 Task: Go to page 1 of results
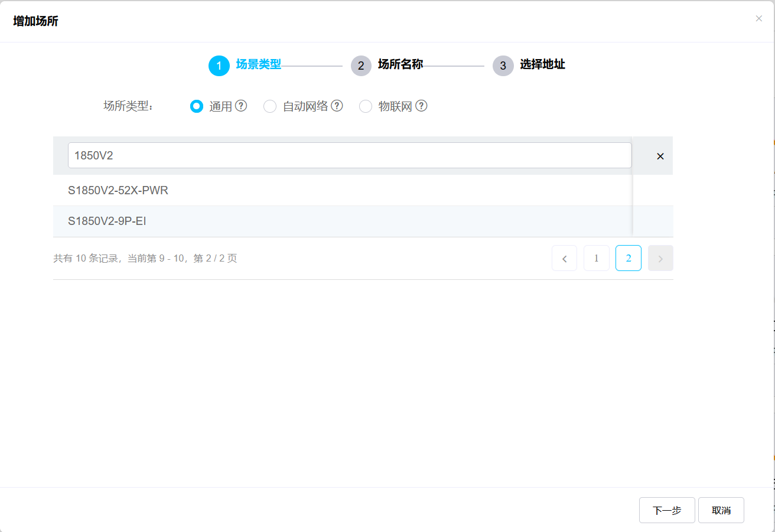(x=597, y=258)
